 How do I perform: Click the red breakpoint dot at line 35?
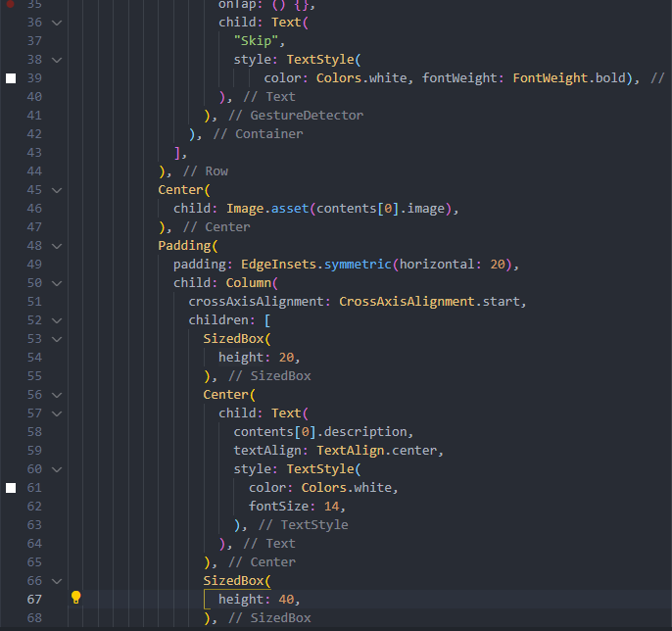11,5
